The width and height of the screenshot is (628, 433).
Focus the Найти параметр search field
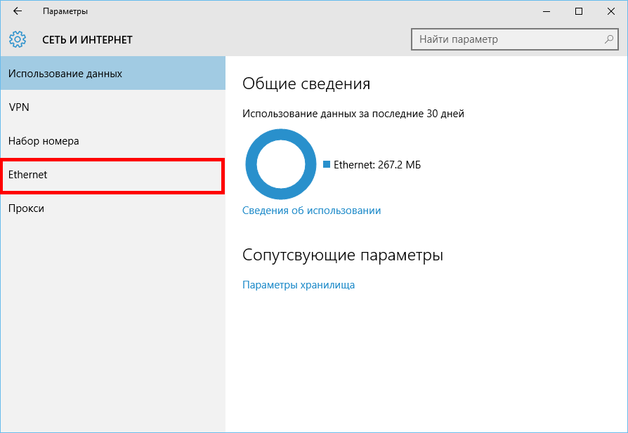click(505, 40)
